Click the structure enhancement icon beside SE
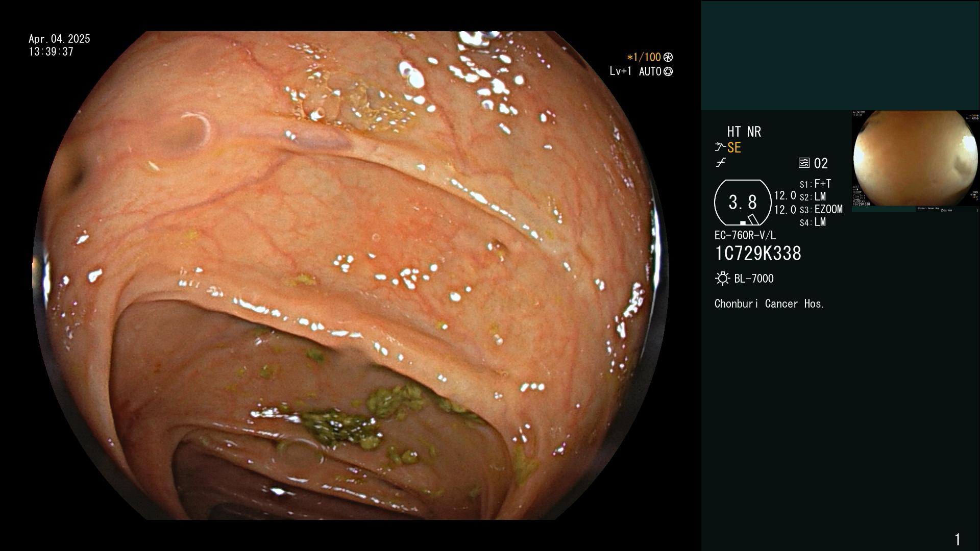 (720, 148)
